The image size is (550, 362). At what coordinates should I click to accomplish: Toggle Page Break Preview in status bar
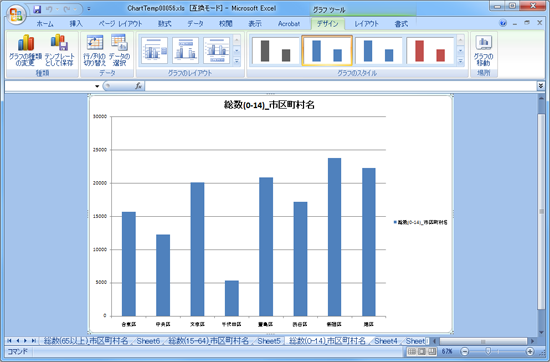pos(432,351)
